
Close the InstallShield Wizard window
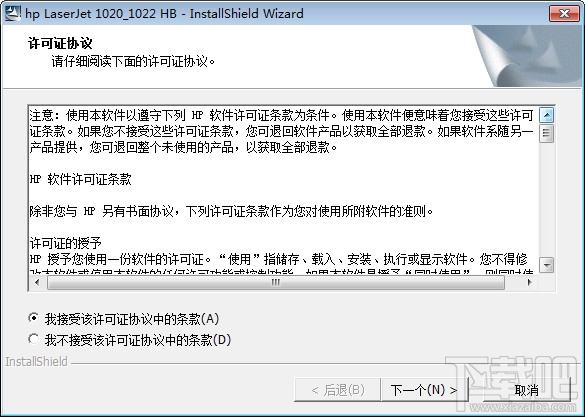click(564, 14)
